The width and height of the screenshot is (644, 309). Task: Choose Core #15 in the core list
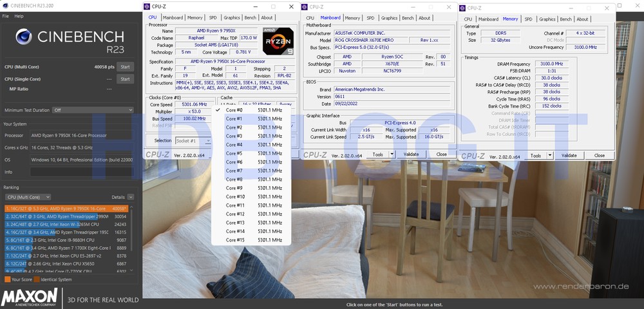pyautogui.click(x=251, y=240)
